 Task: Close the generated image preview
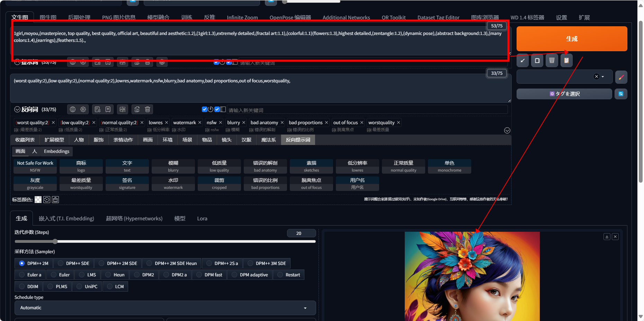click(615, 237)
